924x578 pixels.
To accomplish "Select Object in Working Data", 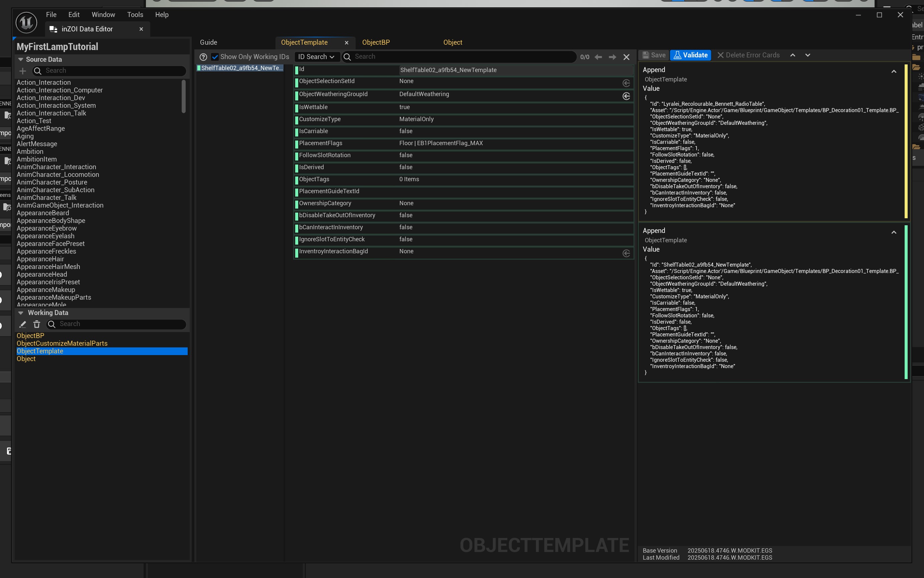I will 26,358.
